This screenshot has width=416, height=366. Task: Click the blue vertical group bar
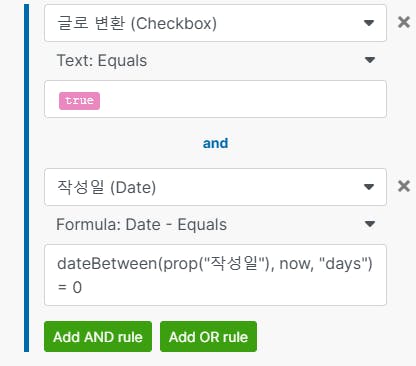(x=27, y=178)
